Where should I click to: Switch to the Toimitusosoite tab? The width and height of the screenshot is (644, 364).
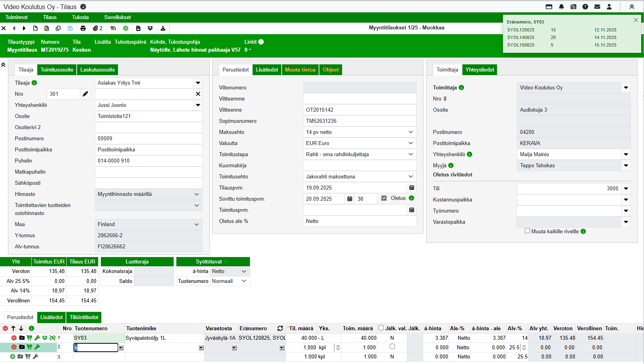click(x=57, y=70)
